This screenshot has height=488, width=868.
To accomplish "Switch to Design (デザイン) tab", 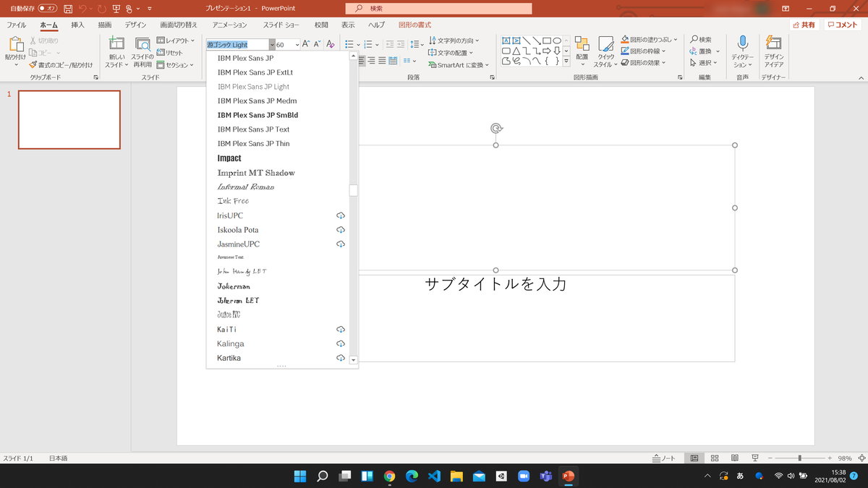I will [135, 25].
